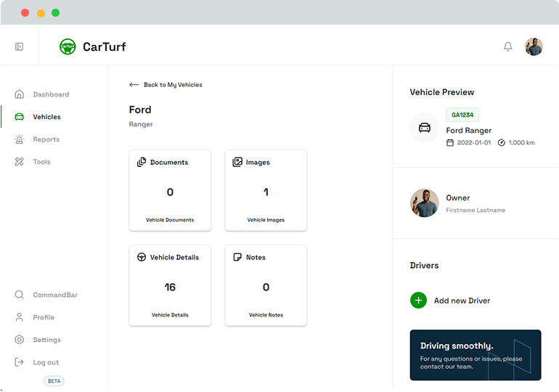Click the Profile person icon

click(x=20, y=317)
